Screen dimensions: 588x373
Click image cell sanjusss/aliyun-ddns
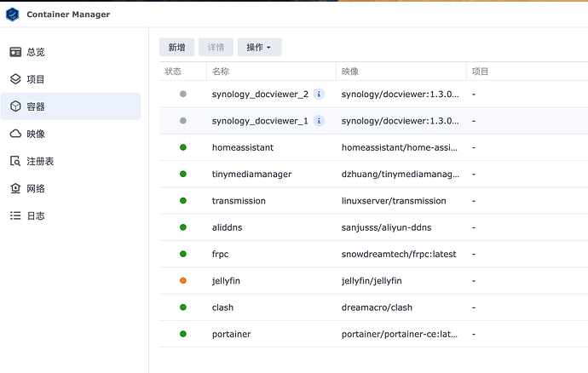point(386,227)
